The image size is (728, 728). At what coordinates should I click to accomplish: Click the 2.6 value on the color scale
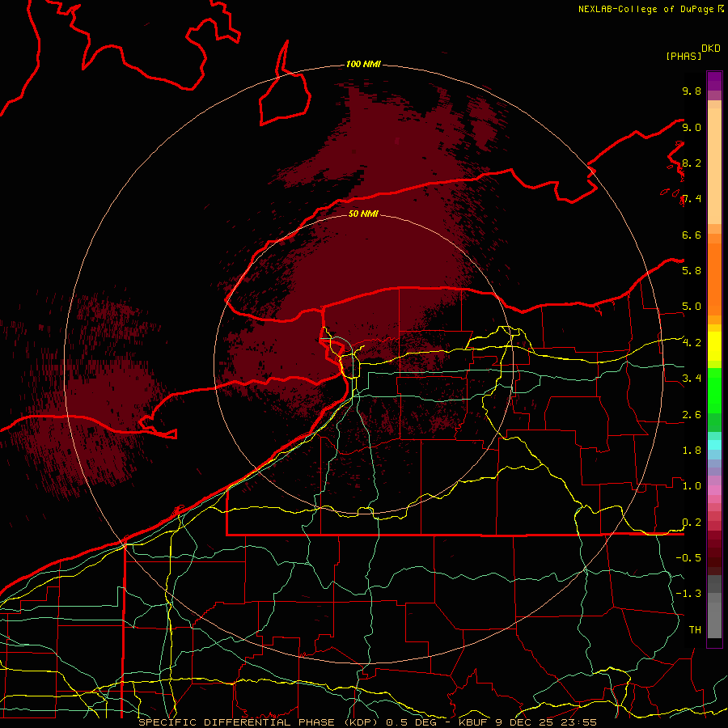pos(692,414)
